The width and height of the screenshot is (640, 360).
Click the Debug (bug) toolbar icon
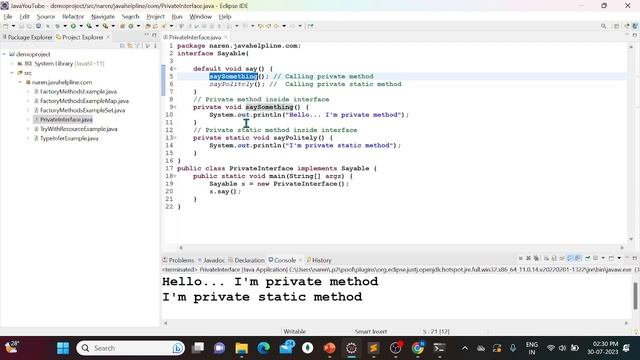[57, 26]
